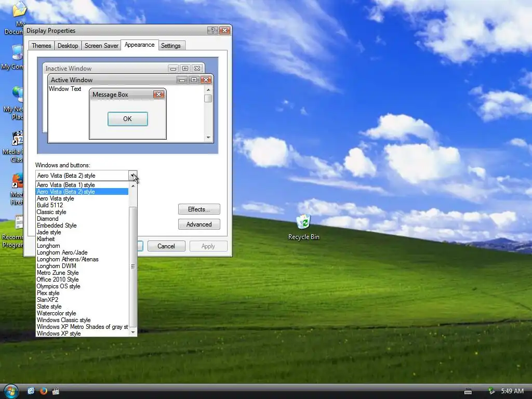Click the Apply button

click(208, 246)
